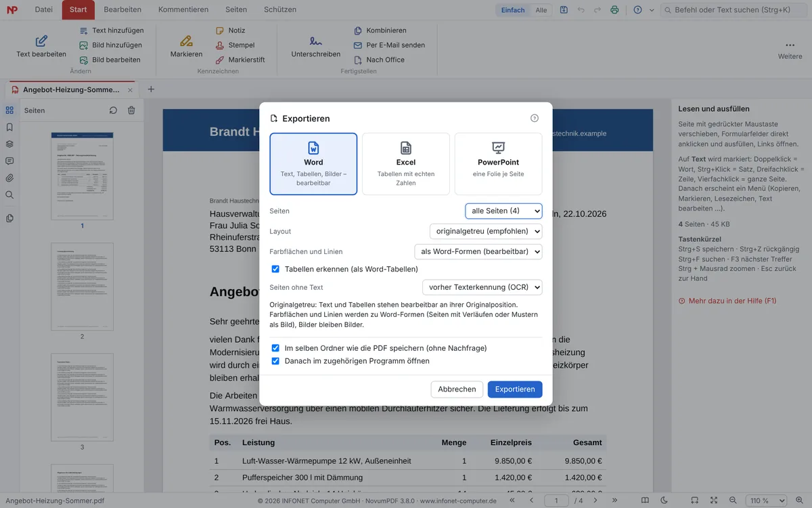Click Kombinieren in the ribbon

[380, 30]
